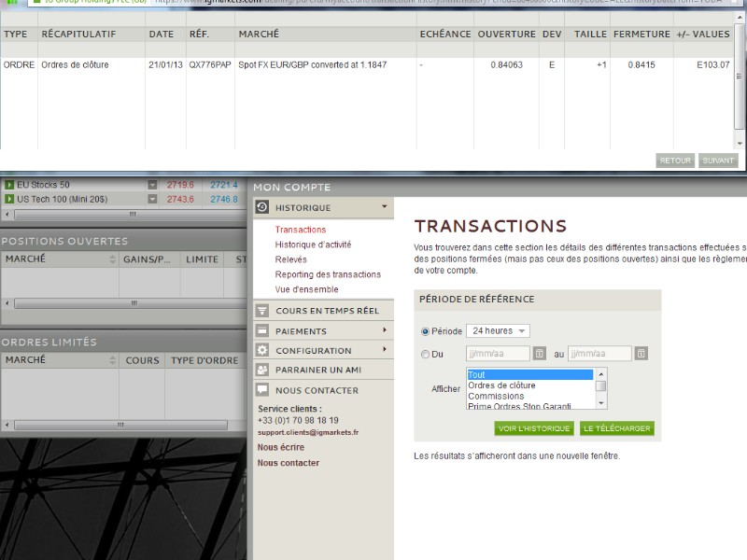Click the US Tech 100 buy price 2746.8
This screenshot has height=560, width=747.
(224, 199)
